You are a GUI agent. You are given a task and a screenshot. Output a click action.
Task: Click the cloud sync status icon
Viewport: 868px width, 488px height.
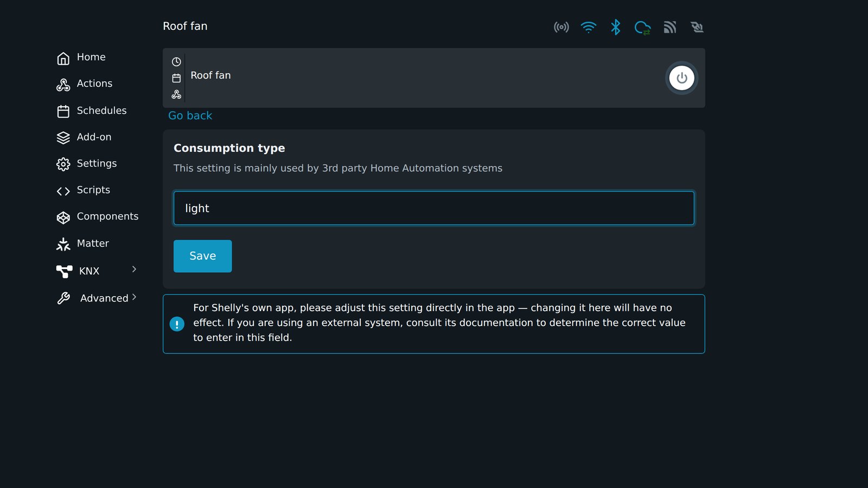point(642,28)
